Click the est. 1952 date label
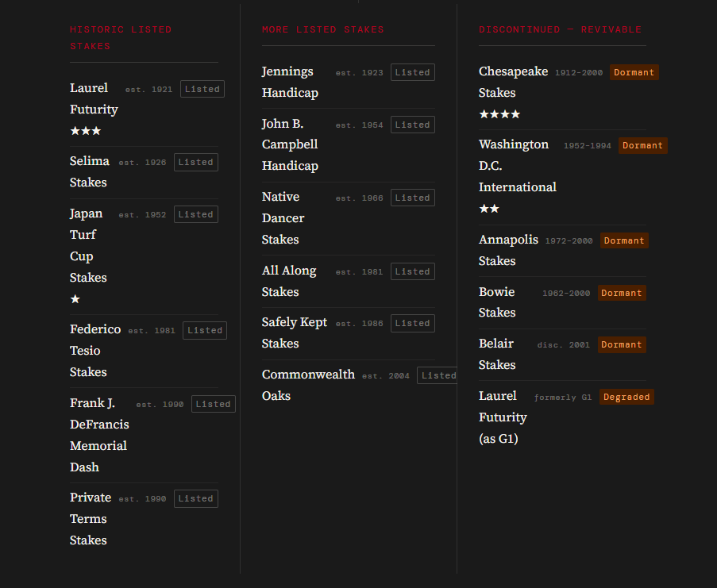 point(143,215)
